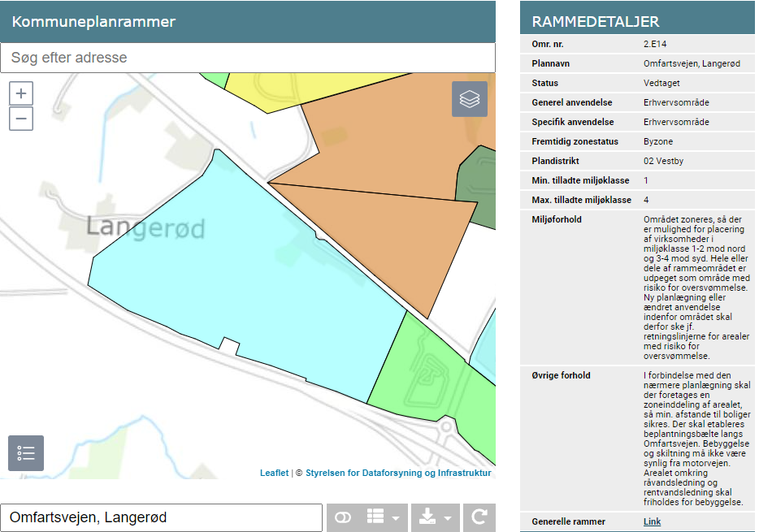Click the RAMMEDETALJER panel header
The height and width of the screenshot is (532, 759).
pyautogui.click(x=595, y=22)
